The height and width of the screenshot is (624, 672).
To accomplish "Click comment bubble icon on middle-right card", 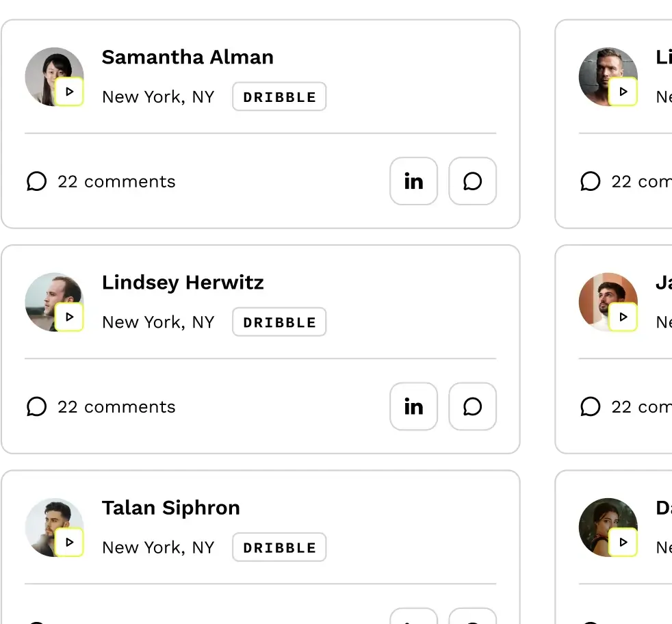I will pos(590,406).
